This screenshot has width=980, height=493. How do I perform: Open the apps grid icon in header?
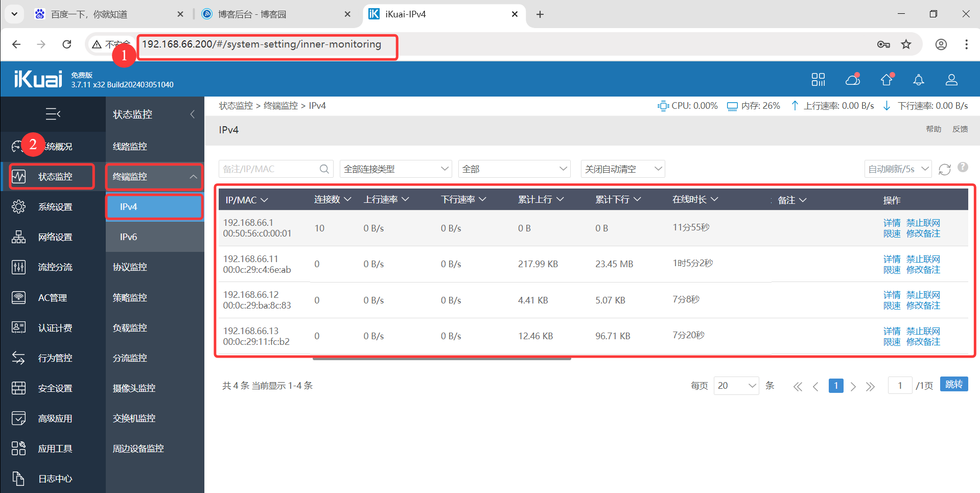point(818,79)
